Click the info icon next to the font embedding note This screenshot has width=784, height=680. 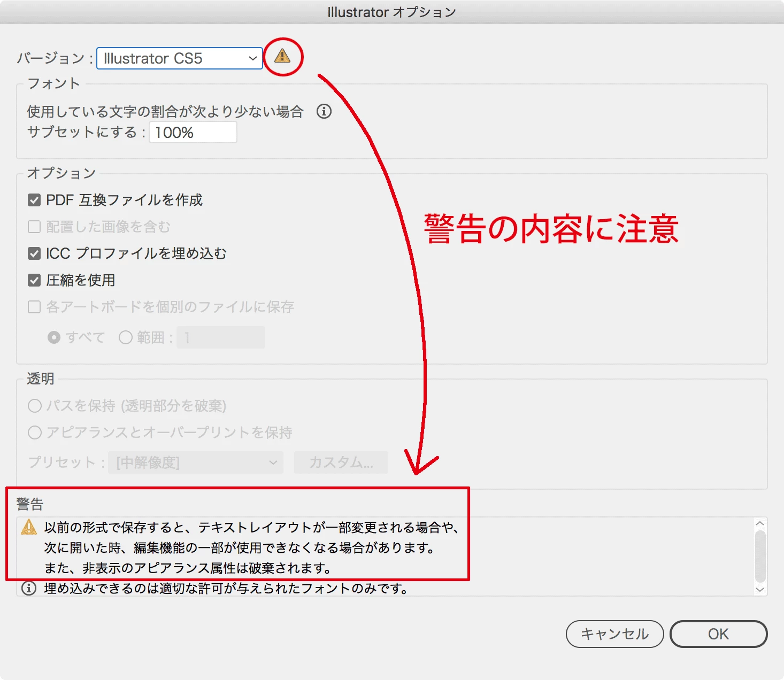[x=29, y=588]
